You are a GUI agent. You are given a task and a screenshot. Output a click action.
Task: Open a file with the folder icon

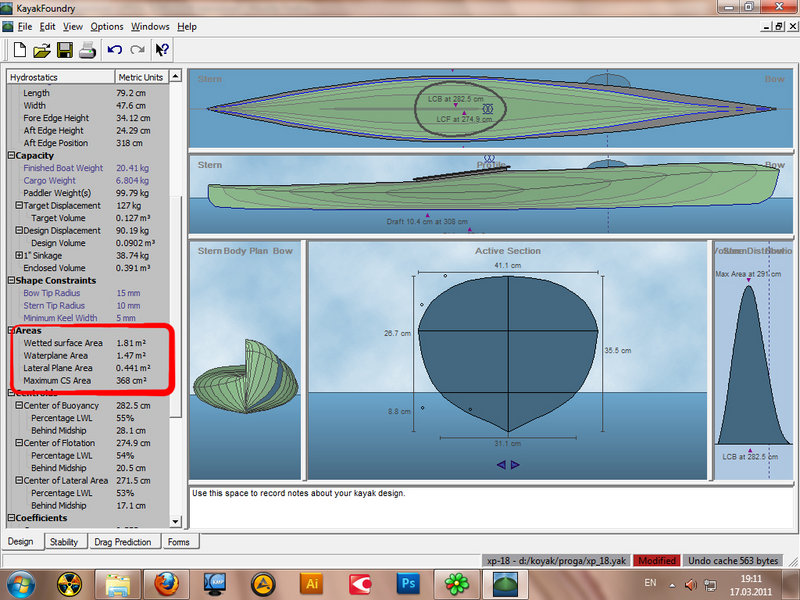(x=42, y=50)
